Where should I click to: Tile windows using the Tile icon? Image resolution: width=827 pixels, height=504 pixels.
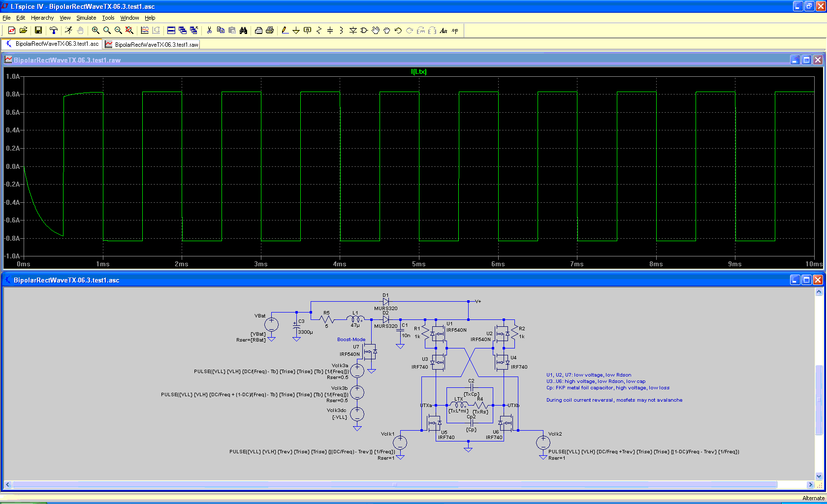tap(171, 31)
